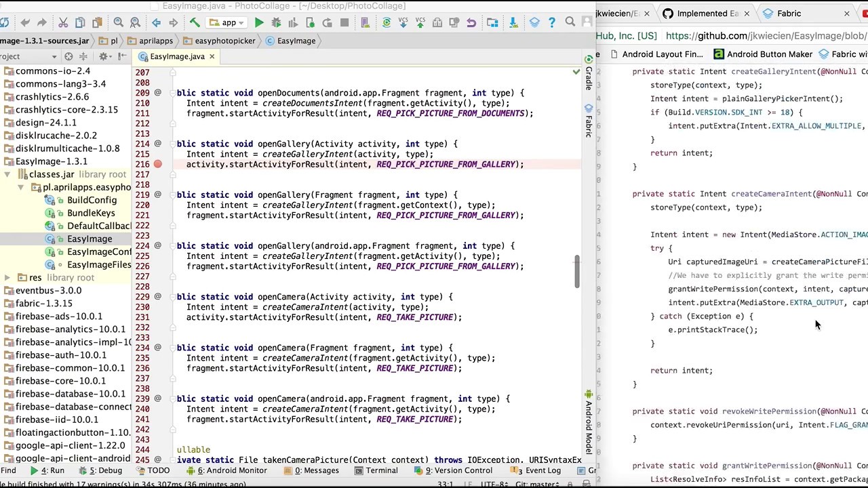Open the app run configuration dropdown
This screenshot has height=488, width=868.
(227, 22)
